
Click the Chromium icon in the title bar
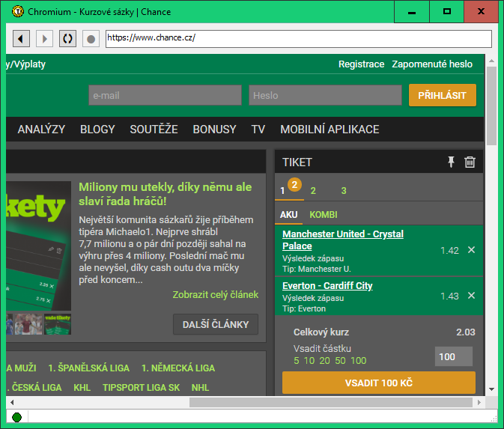[x=18, y=11]
